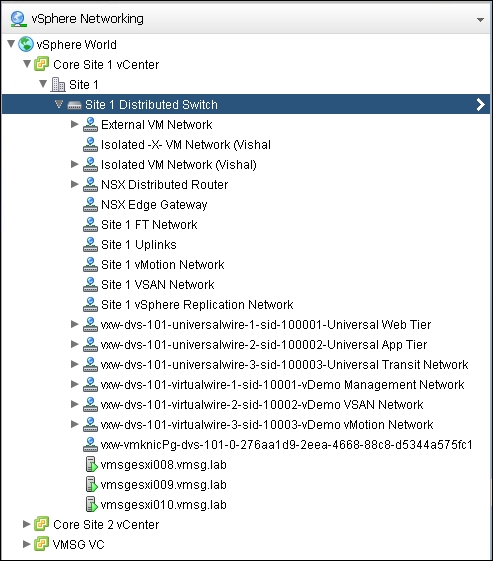Viewport: 493px width, 561px height.
Task: Select Site 1 vMotion Network
Action: (x=162, y=264)
